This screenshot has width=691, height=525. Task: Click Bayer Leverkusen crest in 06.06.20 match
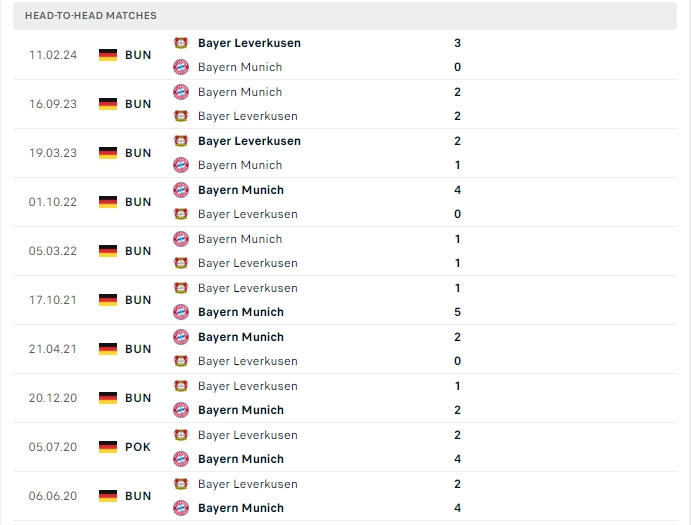(x=181, y=484)
